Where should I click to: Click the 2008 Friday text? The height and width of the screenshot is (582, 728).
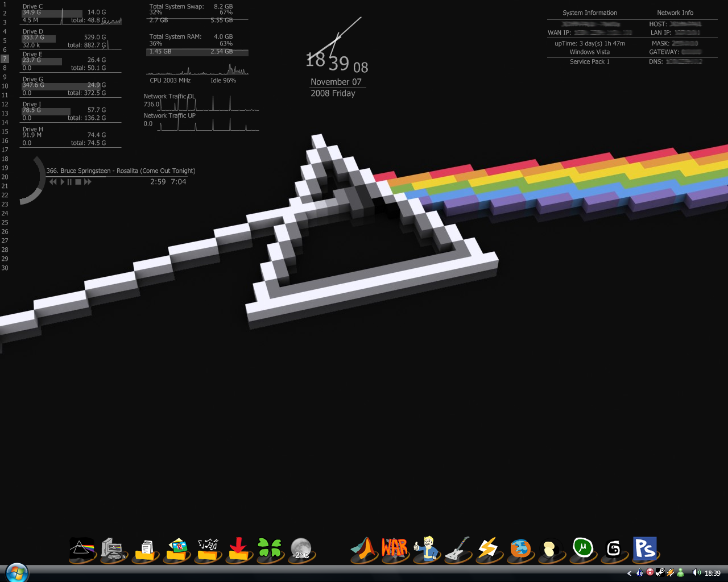coord(333,93)
